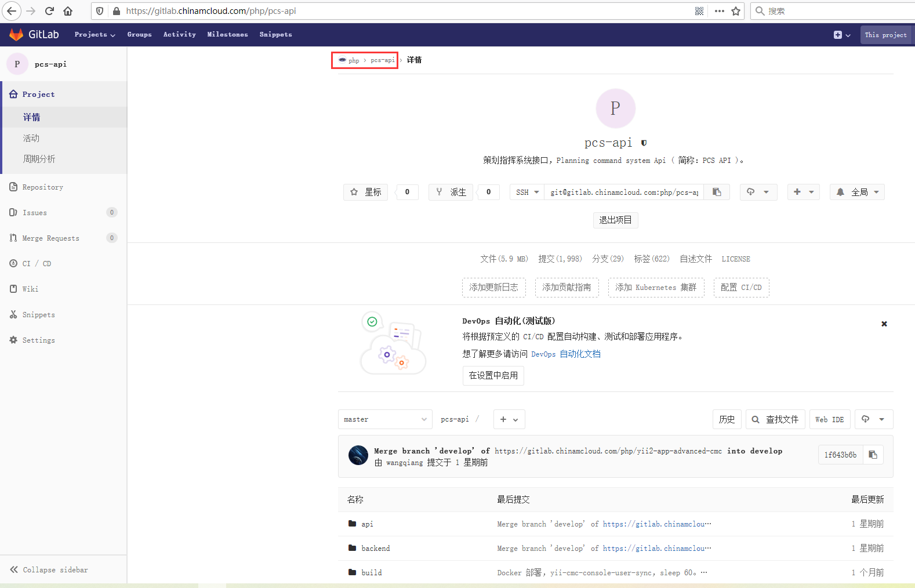Viewport: 915px width, 588px height.
Task: Click the browser reload icon
Action: (x=49, y=11)
